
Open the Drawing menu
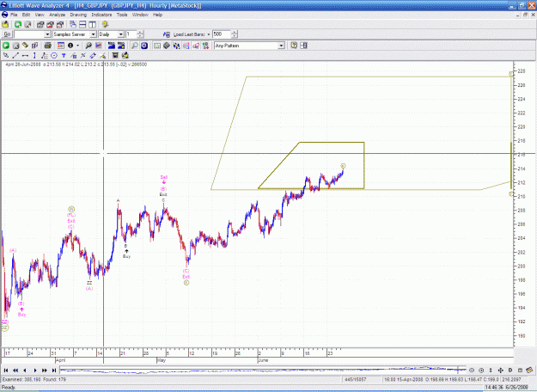78,15
